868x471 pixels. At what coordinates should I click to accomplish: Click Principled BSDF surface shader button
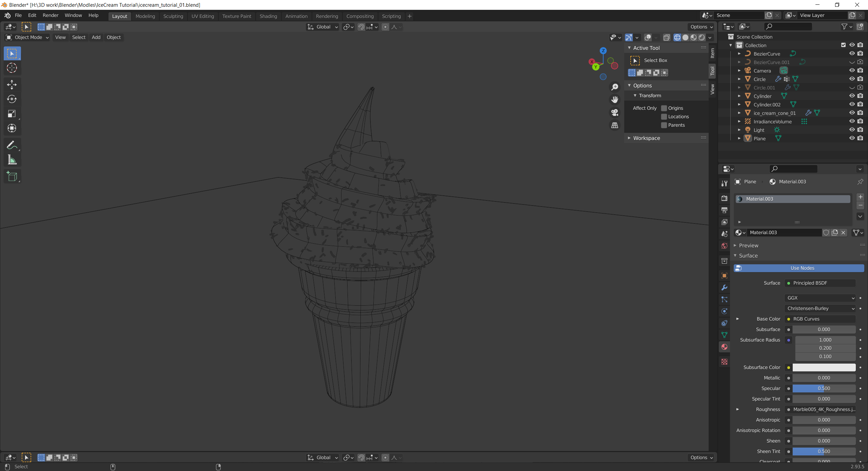pos(820,283)
